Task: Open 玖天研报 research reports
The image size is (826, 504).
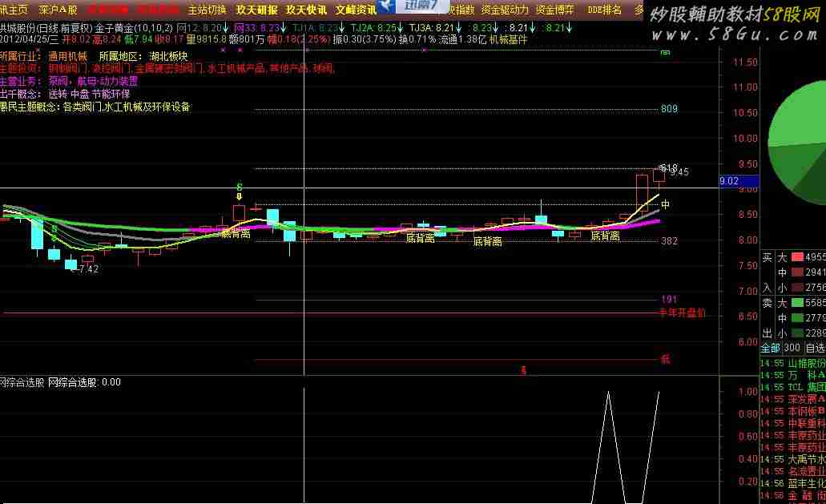Action: pyautogui.click(x=256, y=10)
